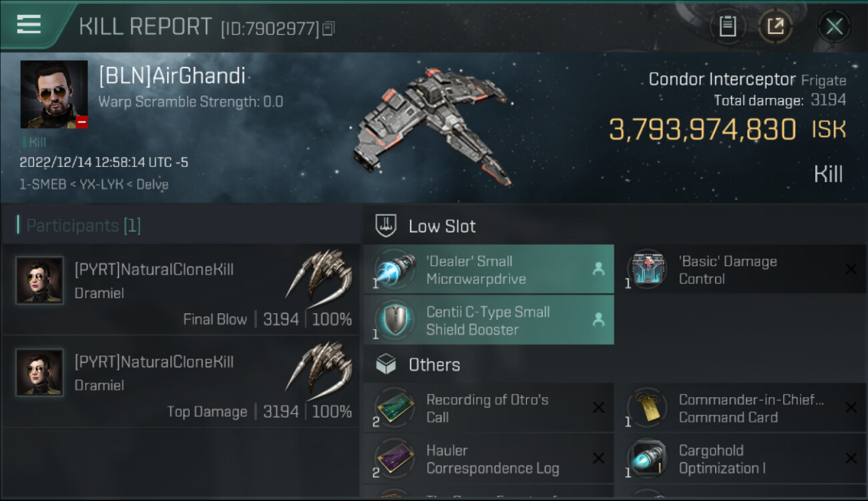Close the kill report window

pos(834,27)
